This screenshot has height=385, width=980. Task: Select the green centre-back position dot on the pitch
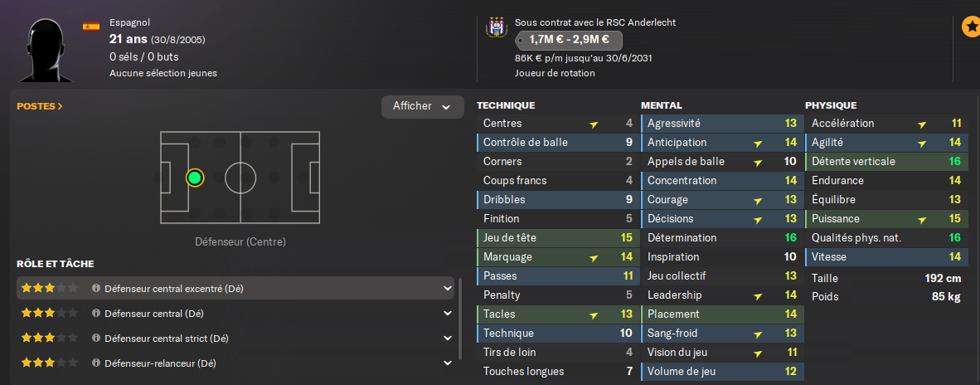point(195,178)
